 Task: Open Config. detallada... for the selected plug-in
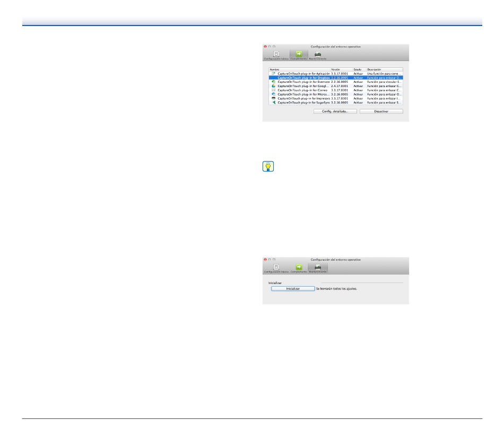coord(335,112)
